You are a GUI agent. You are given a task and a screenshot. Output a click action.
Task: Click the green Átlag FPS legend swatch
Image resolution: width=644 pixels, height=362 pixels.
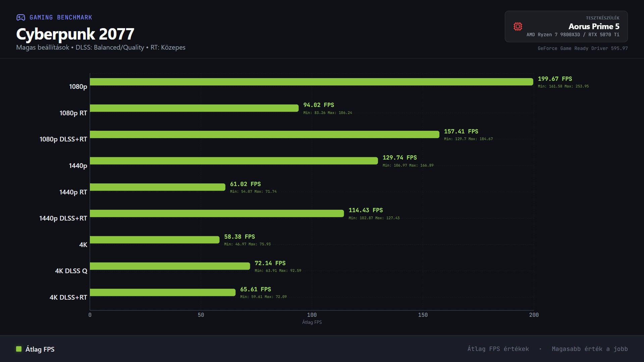[x=19, y=349]
